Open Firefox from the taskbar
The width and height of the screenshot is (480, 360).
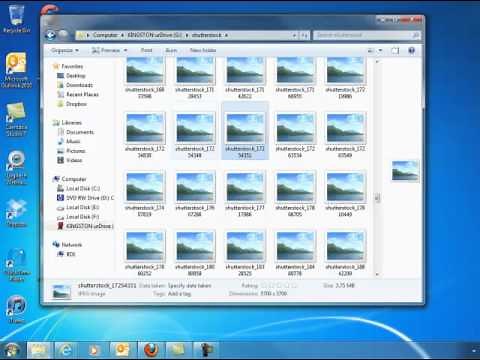[151, 350]
